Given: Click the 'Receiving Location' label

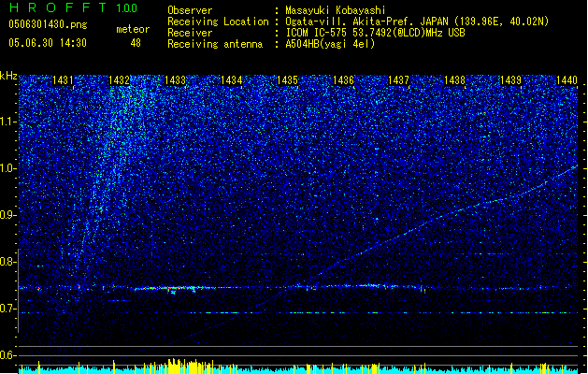Looking at the screenshot, I should 218,22.
